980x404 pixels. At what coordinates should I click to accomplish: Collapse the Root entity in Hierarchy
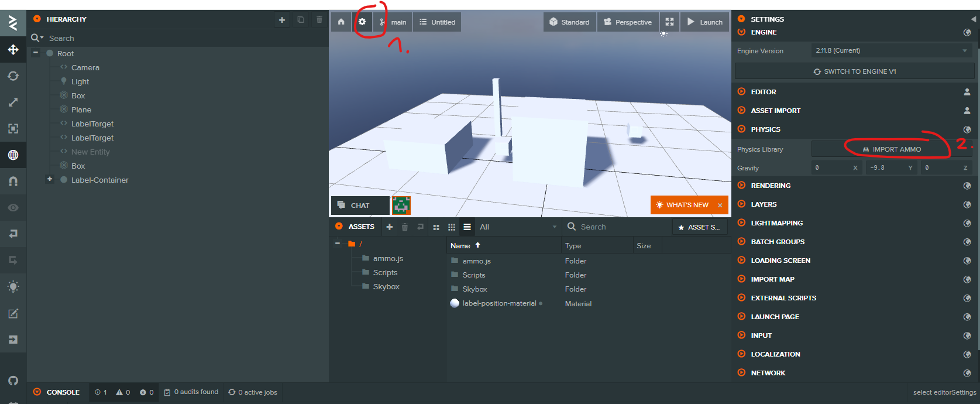tap(36, 53)
